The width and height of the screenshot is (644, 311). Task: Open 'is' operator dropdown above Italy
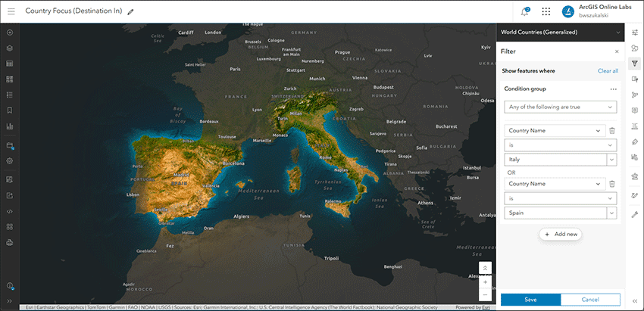pos(560,145)
